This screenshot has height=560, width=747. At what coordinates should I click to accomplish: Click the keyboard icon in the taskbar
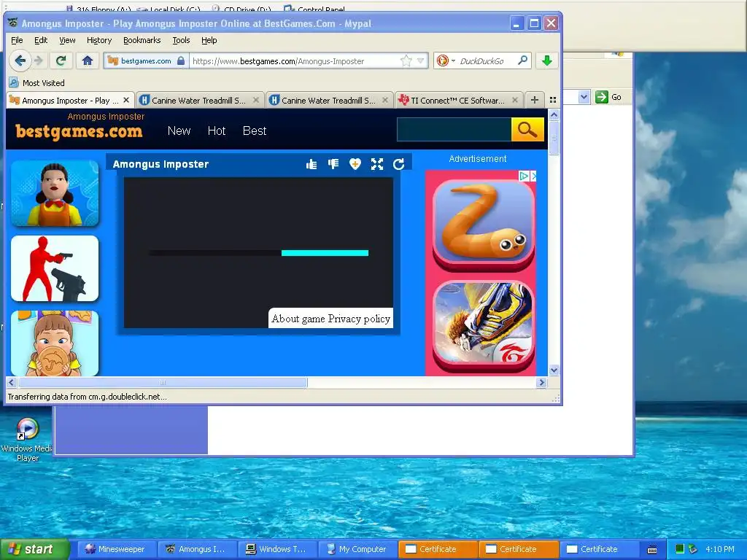point(652,550)
